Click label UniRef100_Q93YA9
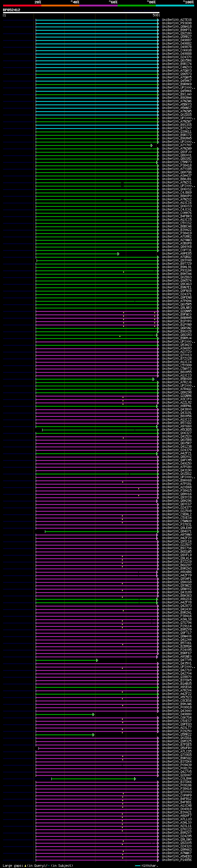The height and width of the screenshot is (868, 197). [x=176, y=260]
